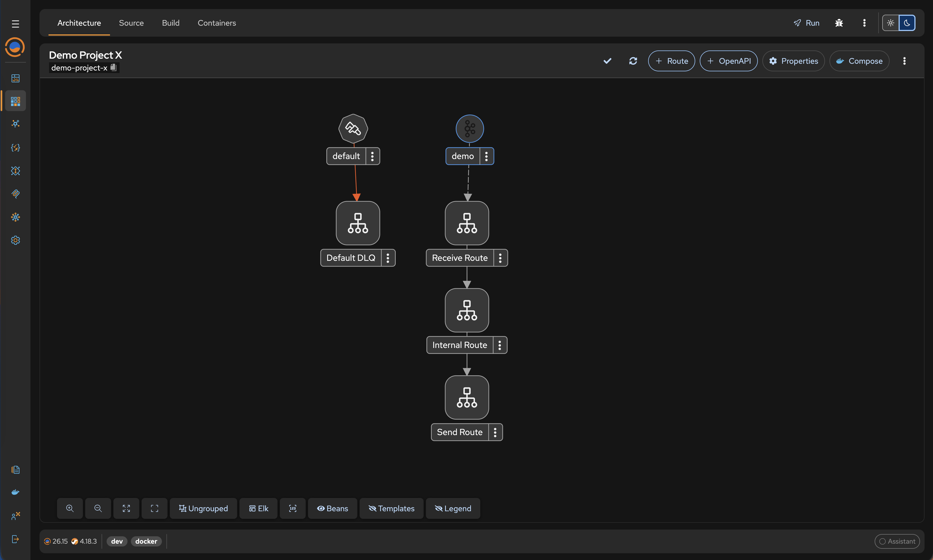933x560 pixels.
Task: Switch to the Source tab
Action: [x=131, y=23]
